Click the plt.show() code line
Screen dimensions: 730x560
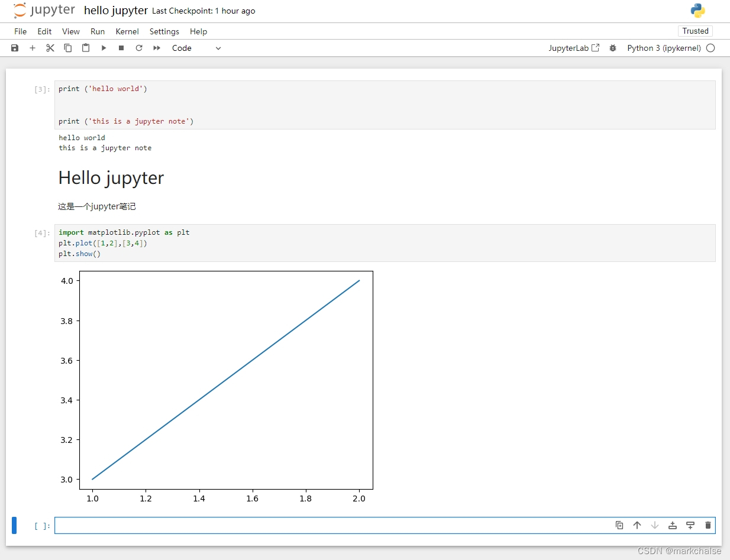click(80, 254)
